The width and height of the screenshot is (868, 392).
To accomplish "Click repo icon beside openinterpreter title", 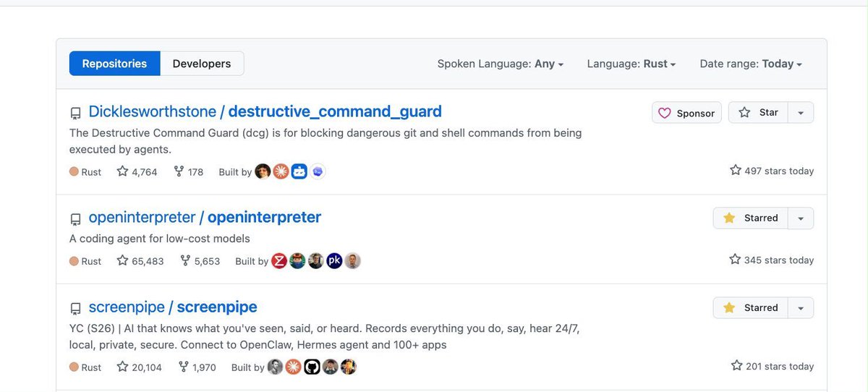I will pos(75,219).
